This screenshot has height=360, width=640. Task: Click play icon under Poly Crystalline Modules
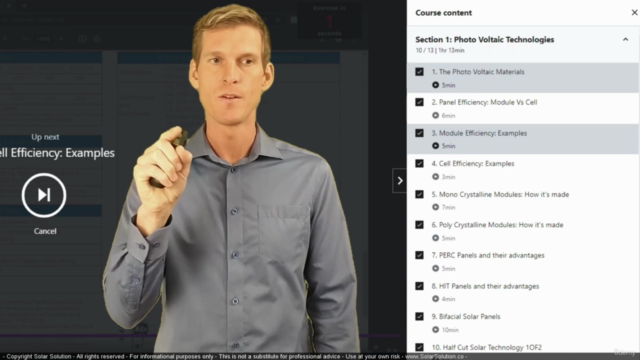436,238
